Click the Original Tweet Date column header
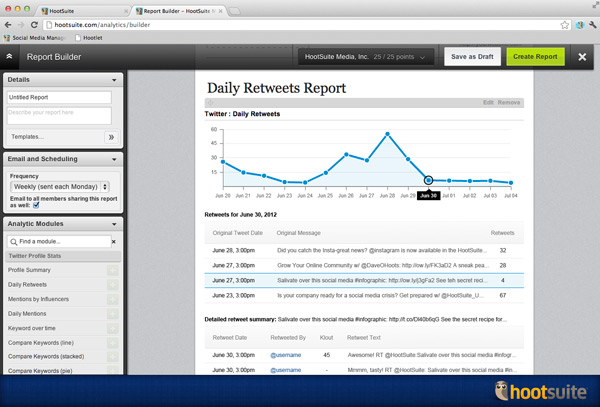The height and width of the screenshot is (407, 600). tap(238, 233)
